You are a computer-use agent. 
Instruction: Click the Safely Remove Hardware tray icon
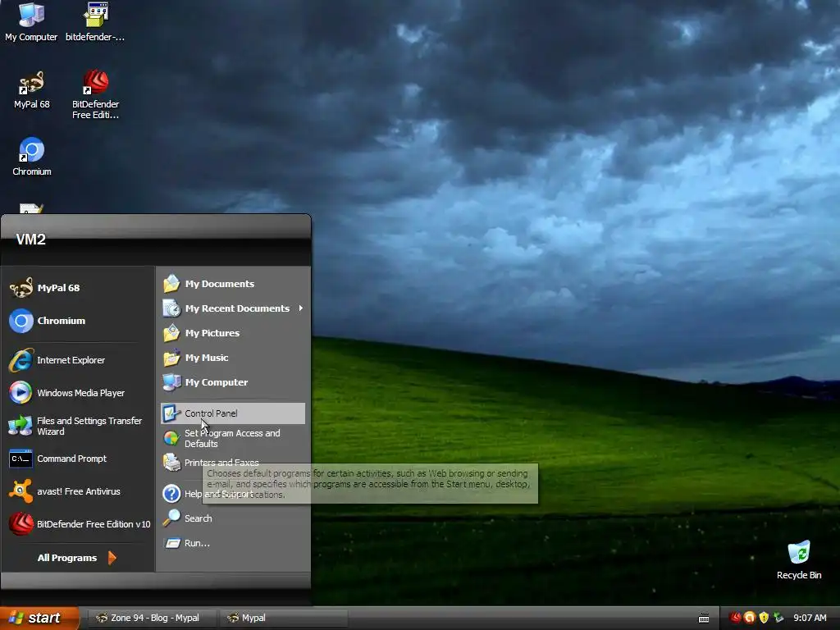point(778,618)
